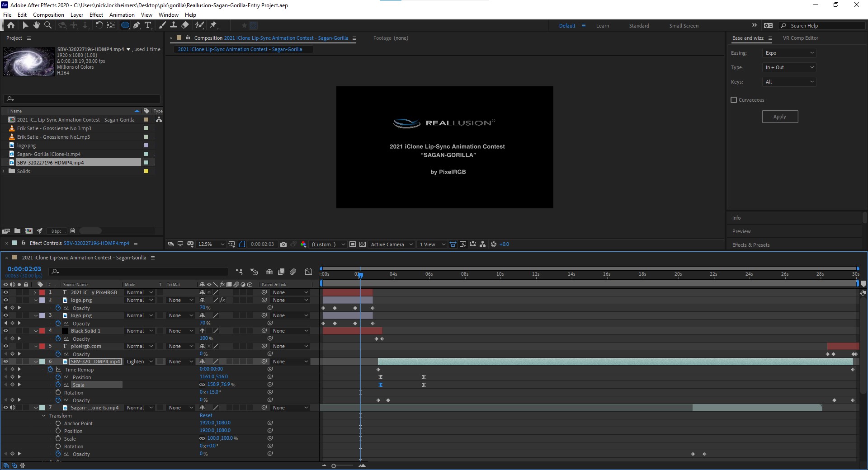Expand the Effects & Presets panel
This screenshot has width=868, height=470.
click(751, 245)
